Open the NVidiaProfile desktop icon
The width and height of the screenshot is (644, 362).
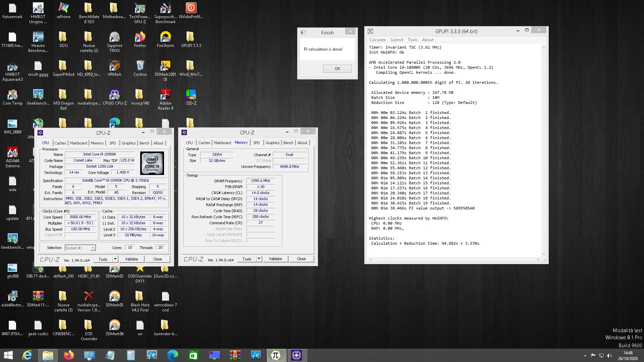point(191,11)
